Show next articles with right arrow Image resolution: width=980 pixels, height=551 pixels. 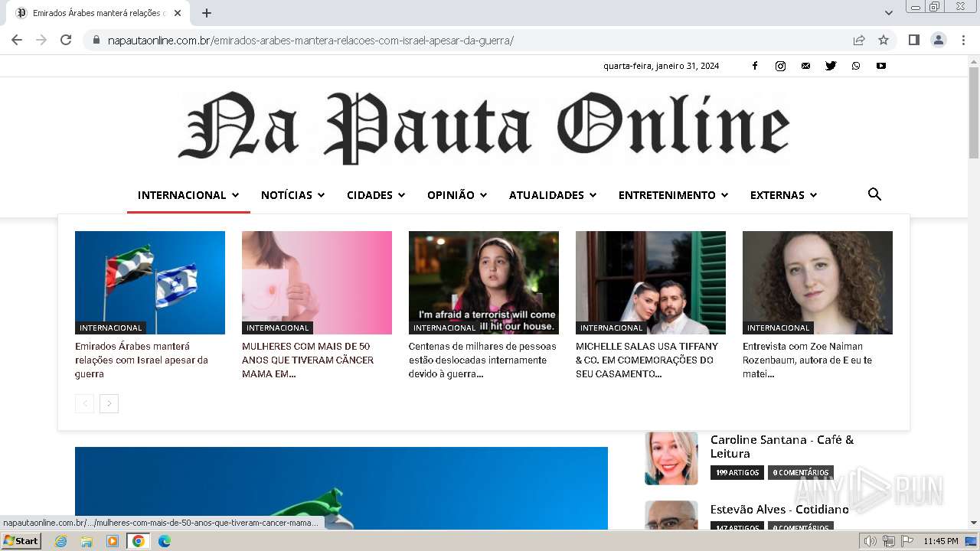coord(109,403)
